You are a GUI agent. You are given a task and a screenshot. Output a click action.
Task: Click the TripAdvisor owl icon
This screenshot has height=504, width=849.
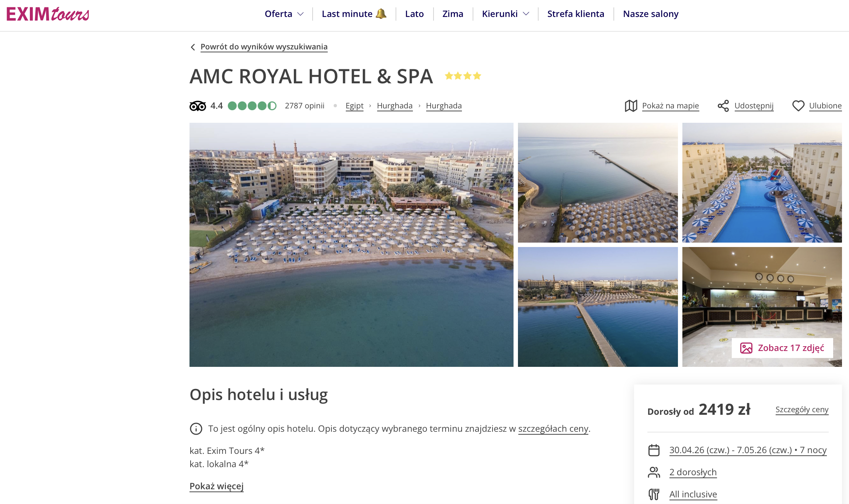click(x=198, y=106)
